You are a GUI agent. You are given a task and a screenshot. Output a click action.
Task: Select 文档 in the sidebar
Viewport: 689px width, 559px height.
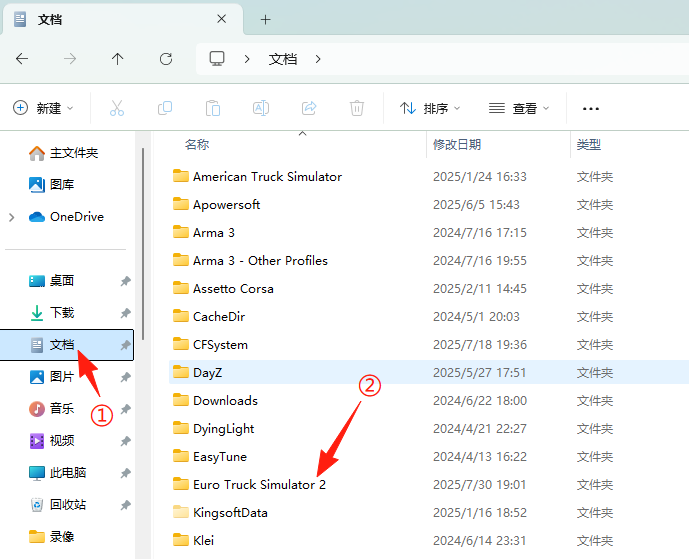pos(67,345)
